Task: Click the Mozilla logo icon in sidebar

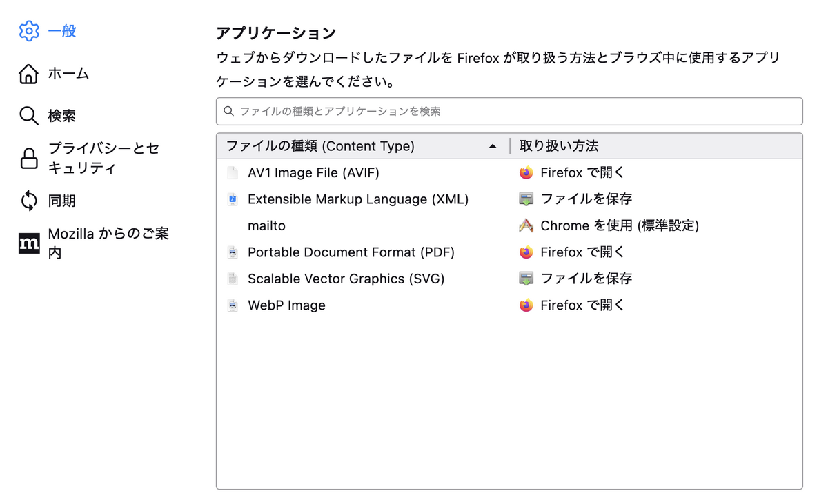Action: pyautogui.click(x=29, y=243)
